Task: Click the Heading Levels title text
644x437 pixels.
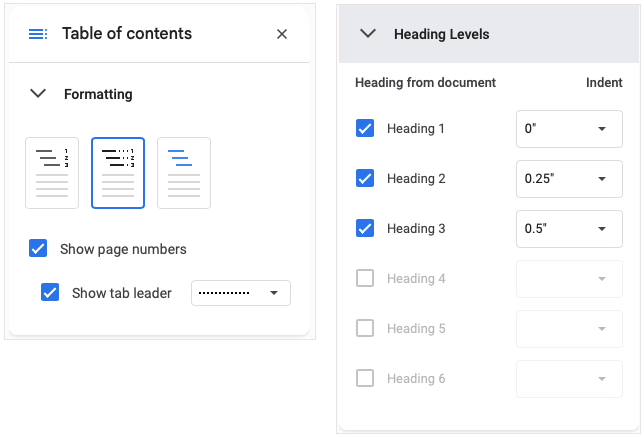Action: (x=441, y=34)
